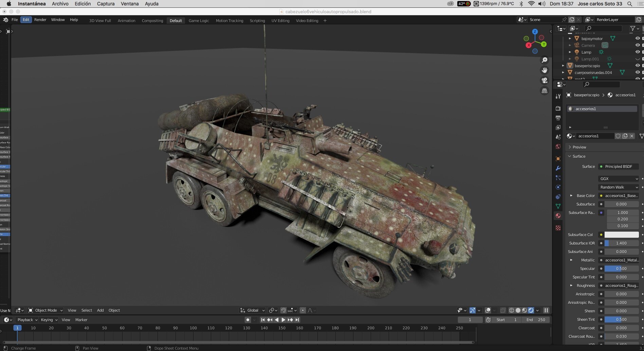Open the Object Mode dropdown
Screen dimensions: 644x351
45,310
